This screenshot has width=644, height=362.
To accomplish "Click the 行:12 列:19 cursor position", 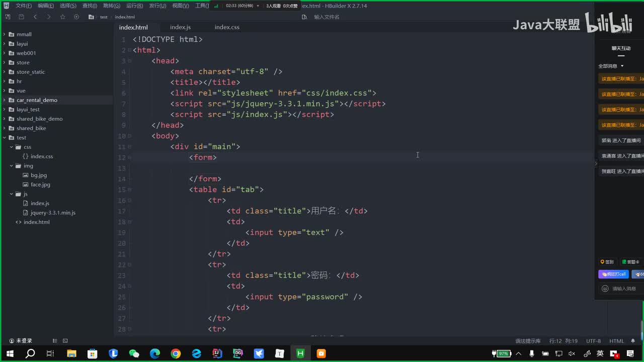I will [563, 341].
